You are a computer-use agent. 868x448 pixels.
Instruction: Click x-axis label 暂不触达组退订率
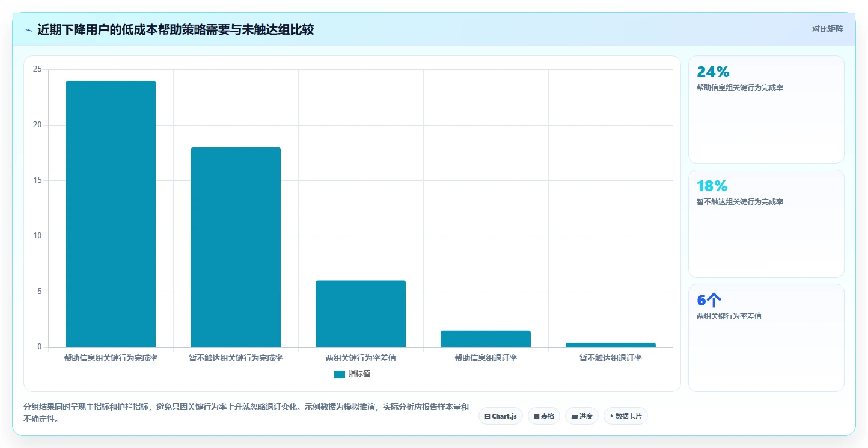(611, 358)
